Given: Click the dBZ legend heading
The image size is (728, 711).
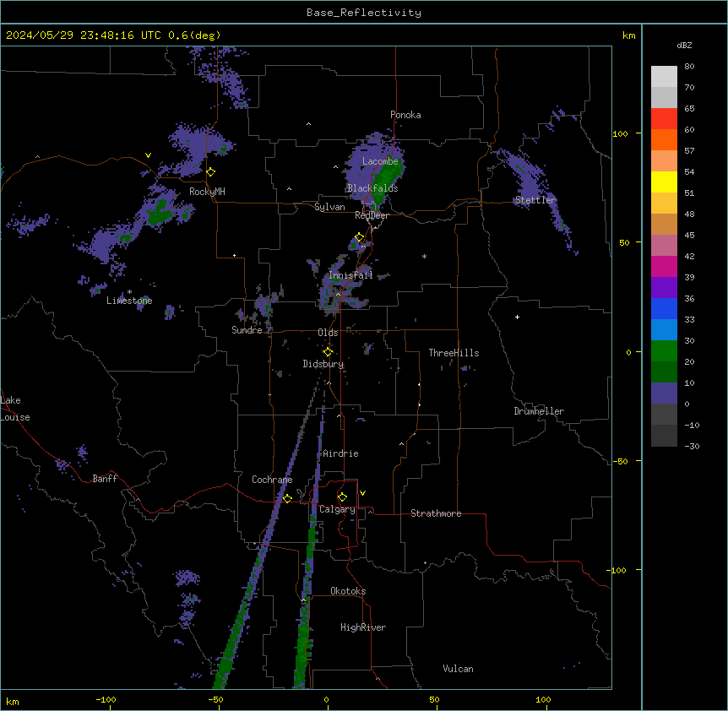Looking at the screenshot, I should point(684,45).
